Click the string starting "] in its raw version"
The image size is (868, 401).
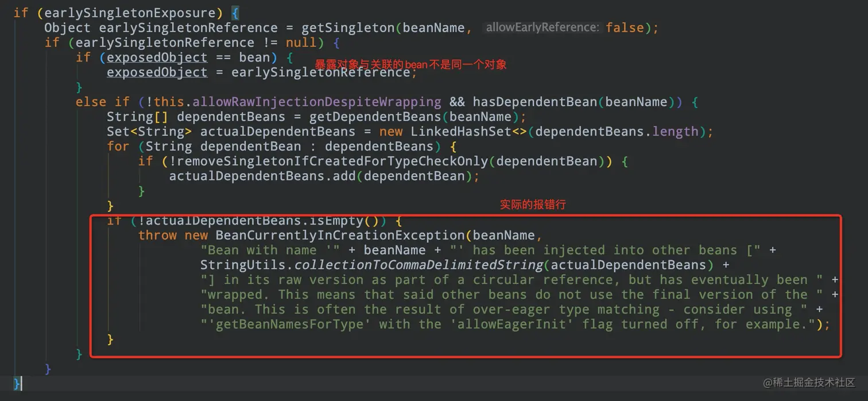512,280
